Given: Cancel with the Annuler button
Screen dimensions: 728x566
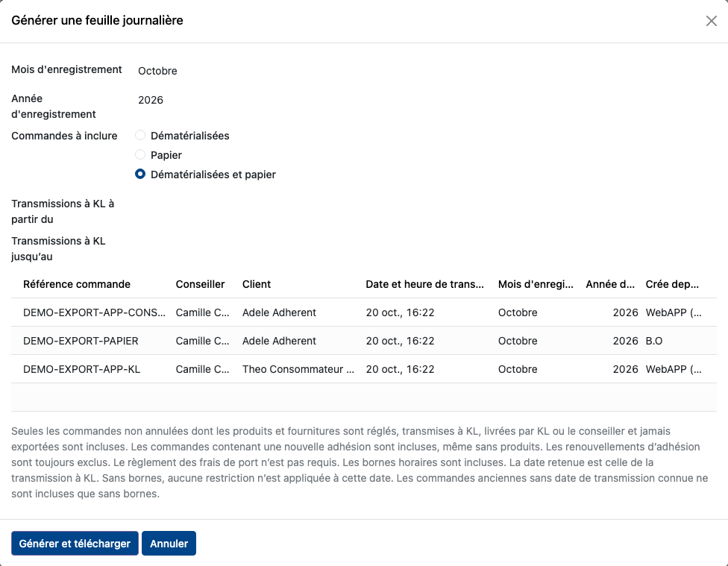Looking at the screenshot, I should [169, 543].
